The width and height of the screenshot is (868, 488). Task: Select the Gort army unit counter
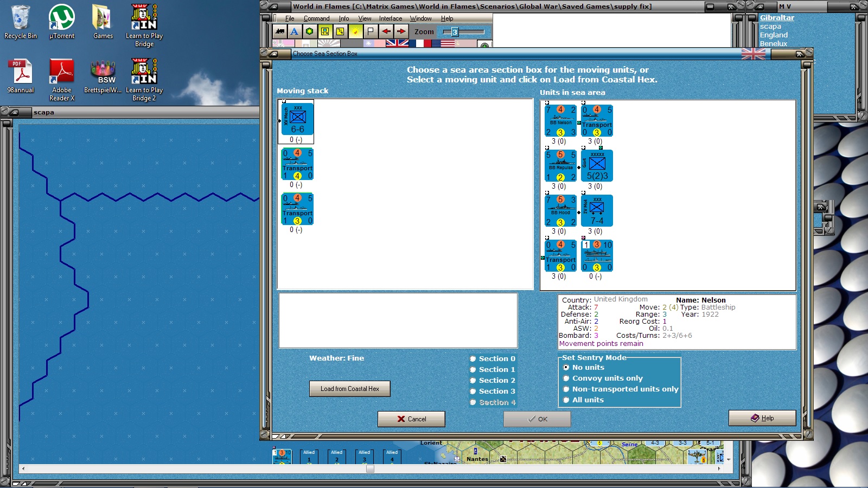point(597,166)
